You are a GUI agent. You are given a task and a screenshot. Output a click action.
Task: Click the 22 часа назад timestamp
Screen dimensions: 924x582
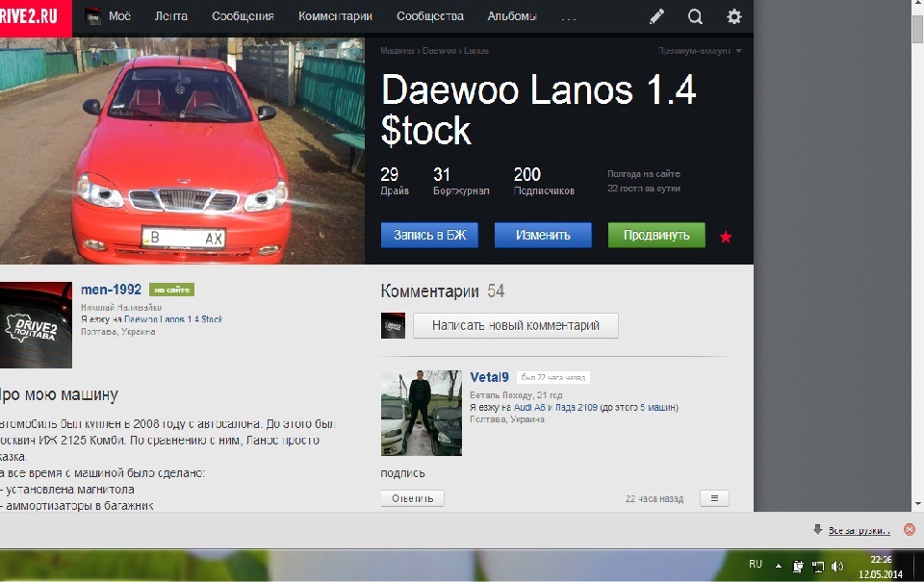click(x=654, y=499)
